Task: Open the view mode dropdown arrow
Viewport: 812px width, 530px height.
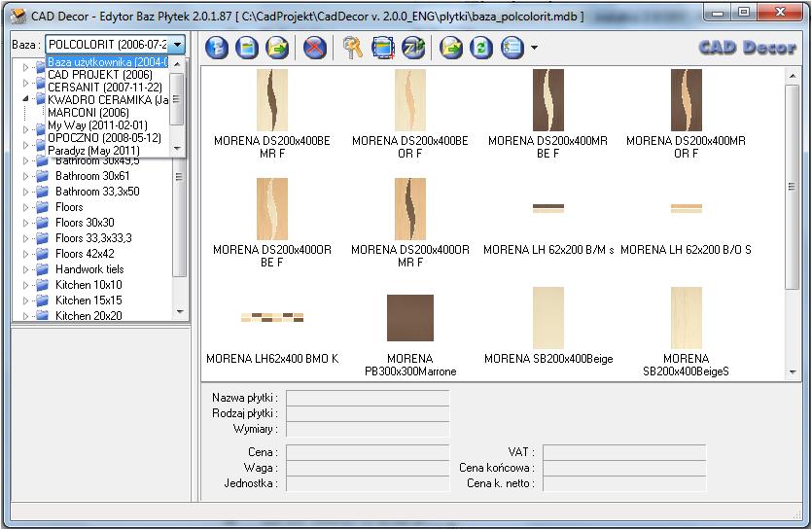Action: [x=534, y=48]
